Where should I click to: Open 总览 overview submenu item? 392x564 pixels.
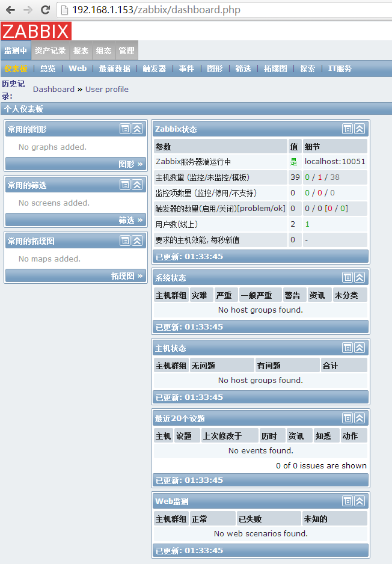tap(48, 69)
